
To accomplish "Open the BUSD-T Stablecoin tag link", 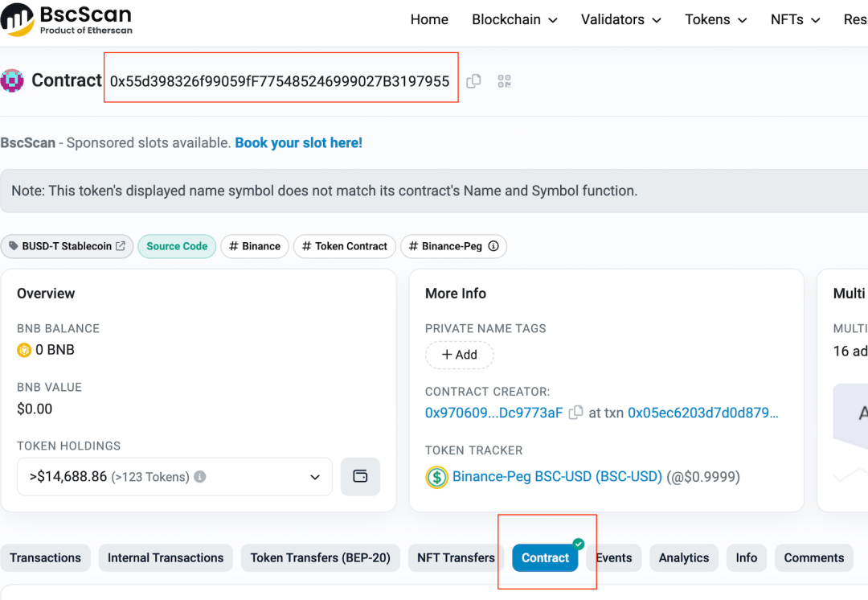I will point(68,246).
